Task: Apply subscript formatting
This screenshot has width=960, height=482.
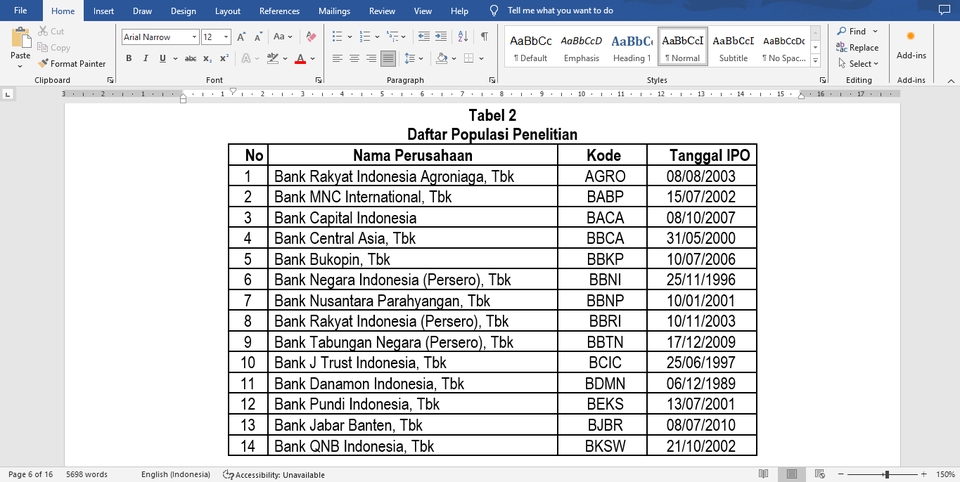Action: point(208,58)
